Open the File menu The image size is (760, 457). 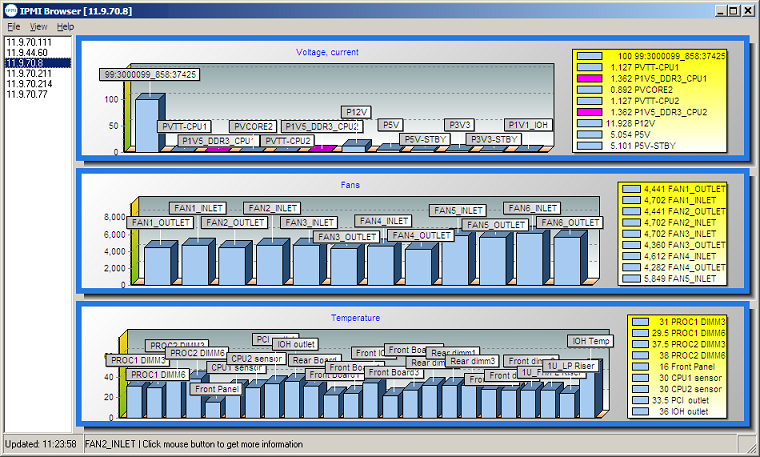[14, 27]
